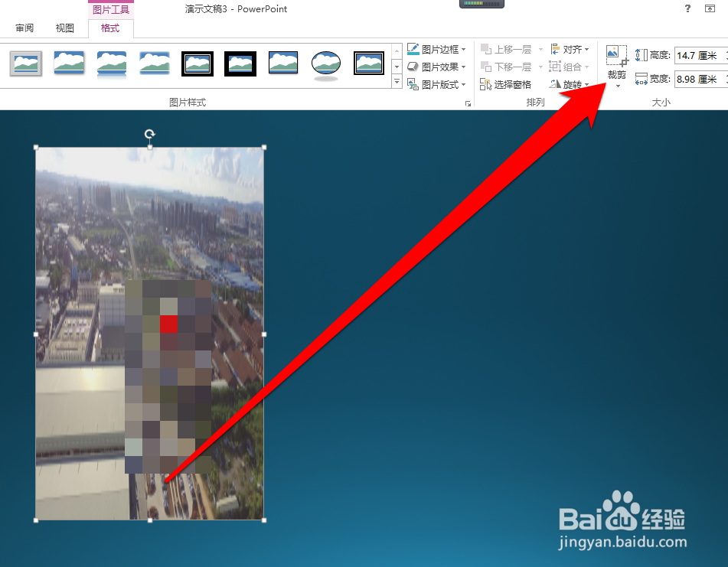Click the 高度 height icon
The image size is (728, 567).
[641, 55]
